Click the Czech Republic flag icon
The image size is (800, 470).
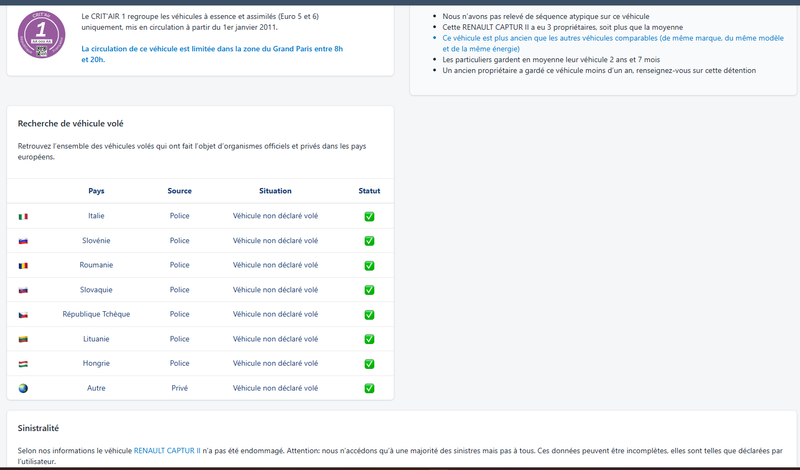coord(23,315)
